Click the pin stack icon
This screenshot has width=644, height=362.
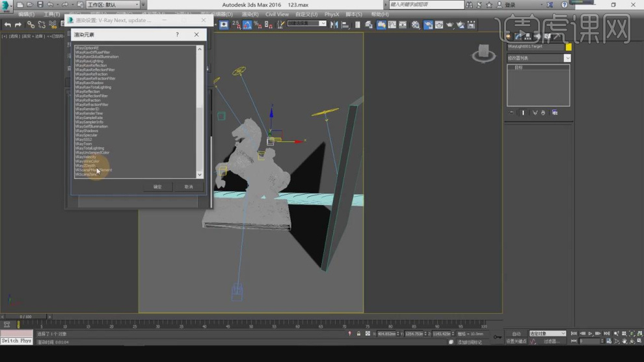512,113
